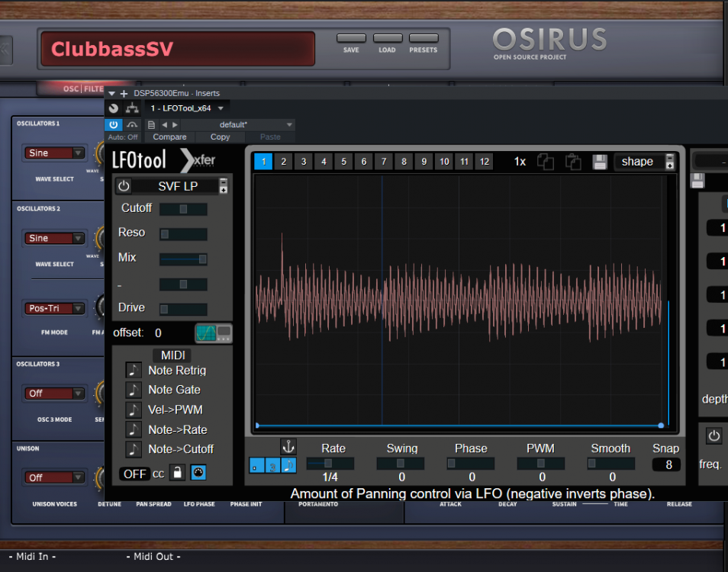This screenshot has width=728, height=572.
Task: Click the floppy icon right of graph
Action: (x=697, y=181)
